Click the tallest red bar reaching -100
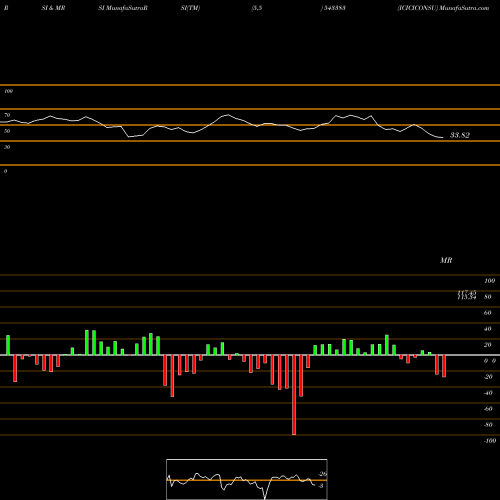 pos(294,395)
